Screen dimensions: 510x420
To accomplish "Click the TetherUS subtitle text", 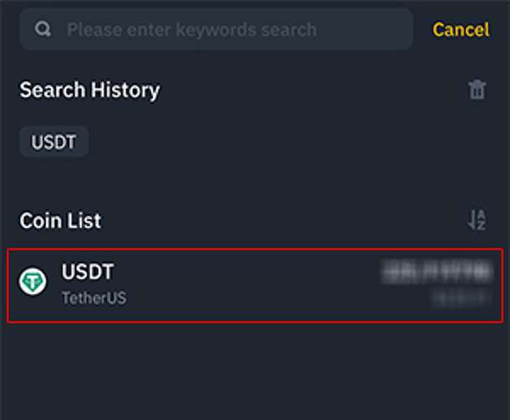I will (93, 298).
